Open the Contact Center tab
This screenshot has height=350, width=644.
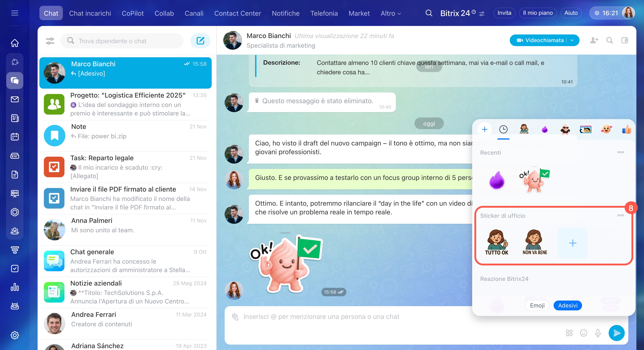coord(237,13)
